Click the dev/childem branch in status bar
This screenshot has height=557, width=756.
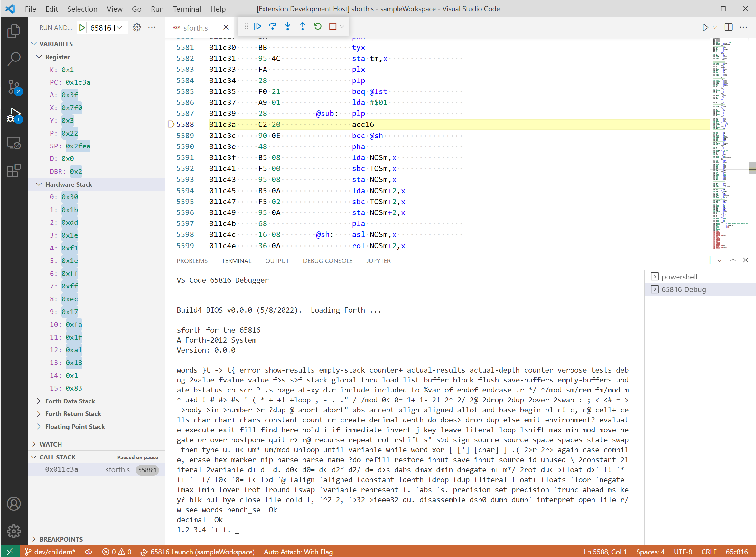pyautogui.click(x=51, y=552)
